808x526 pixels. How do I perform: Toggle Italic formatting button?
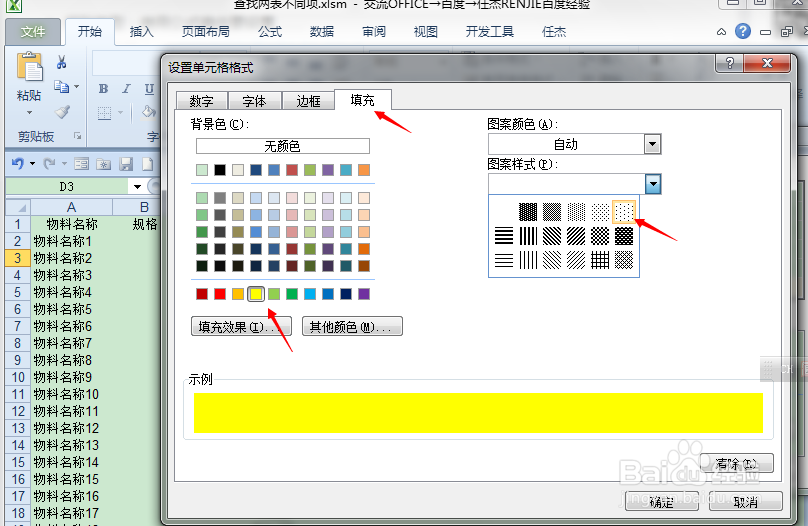click(126, 89)
